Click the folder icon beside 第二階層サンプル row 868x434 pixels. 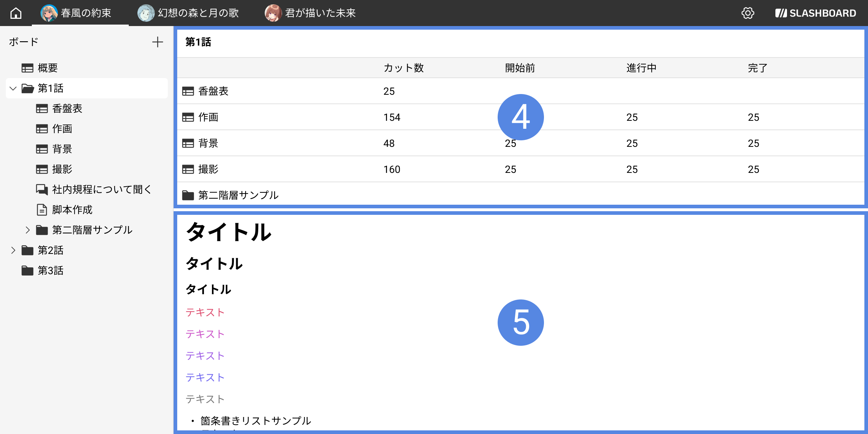coord(189,195)
